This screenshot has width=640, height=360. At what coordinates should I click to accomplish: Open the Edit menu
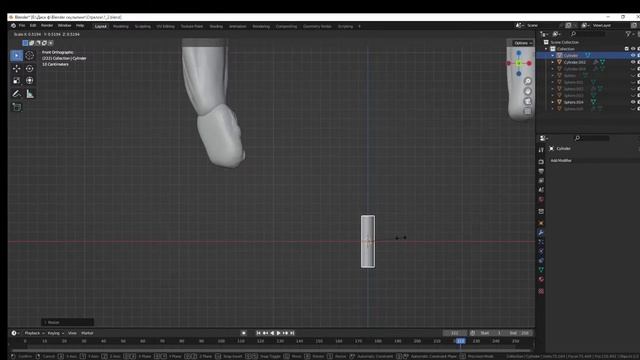click(x=33, y=25)
